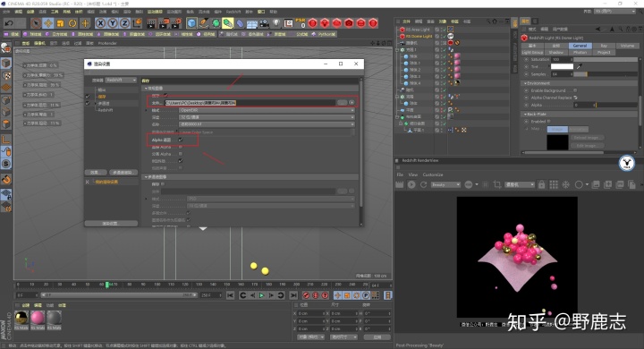Toggle the regular image Save checkbox

[166, 96]
